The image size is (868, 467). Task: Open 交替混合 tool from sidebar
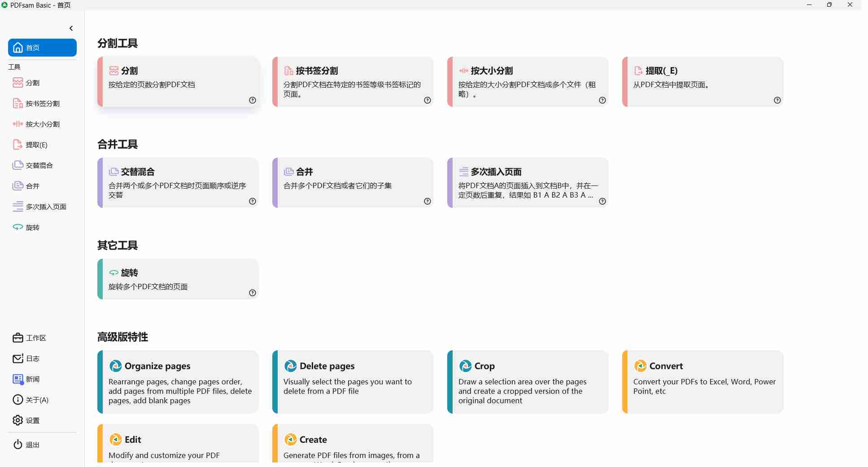pyautogui.click(x=39, y=166)
